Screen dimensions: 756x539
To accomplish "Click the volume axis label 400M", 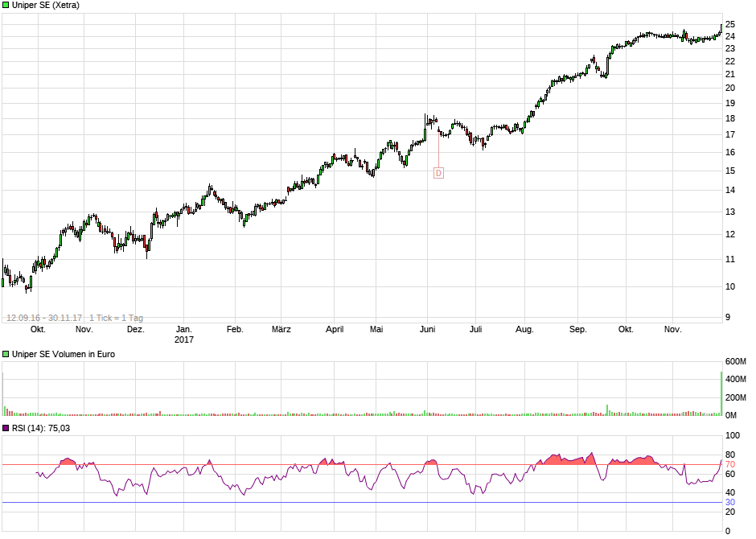I will tap(736, 380).
